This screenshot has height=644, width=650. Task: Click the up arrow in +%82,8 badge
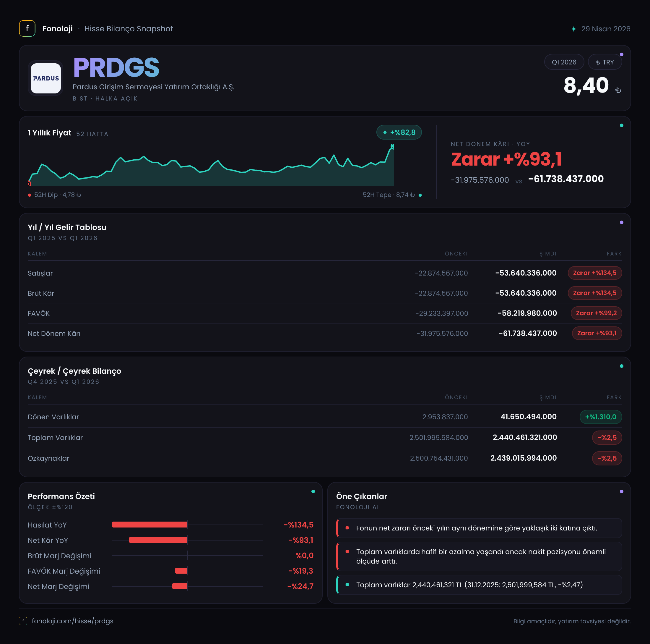pyautogui.click(x=385, y=132)
